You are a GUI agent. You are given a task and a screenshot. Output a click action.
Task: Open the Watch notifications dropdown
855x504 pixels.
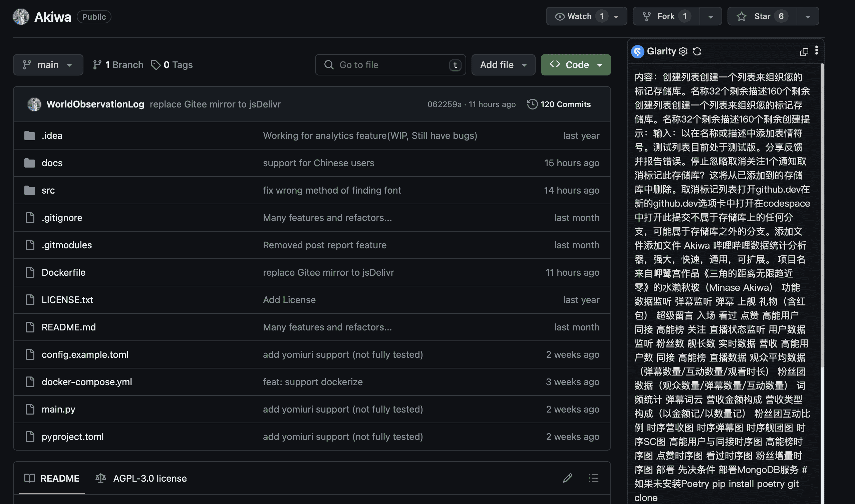click(x=586, y=16)
